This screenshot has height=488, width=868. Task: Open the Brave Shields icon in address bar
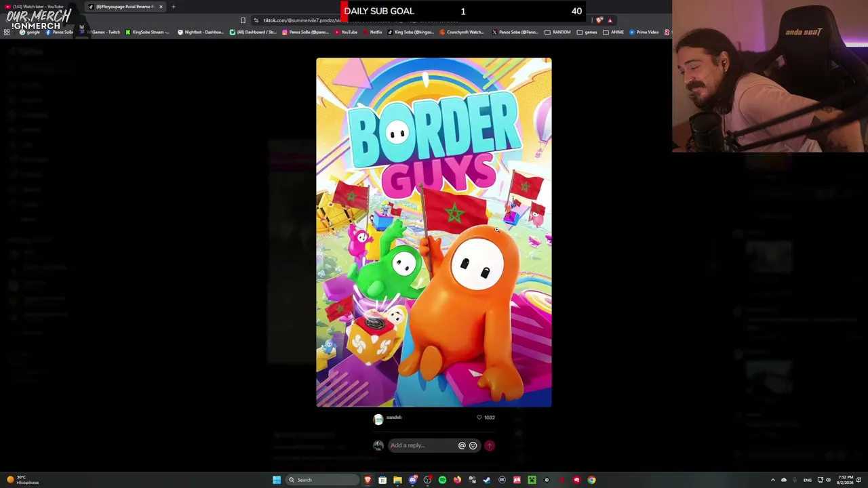tap(599, 20)
